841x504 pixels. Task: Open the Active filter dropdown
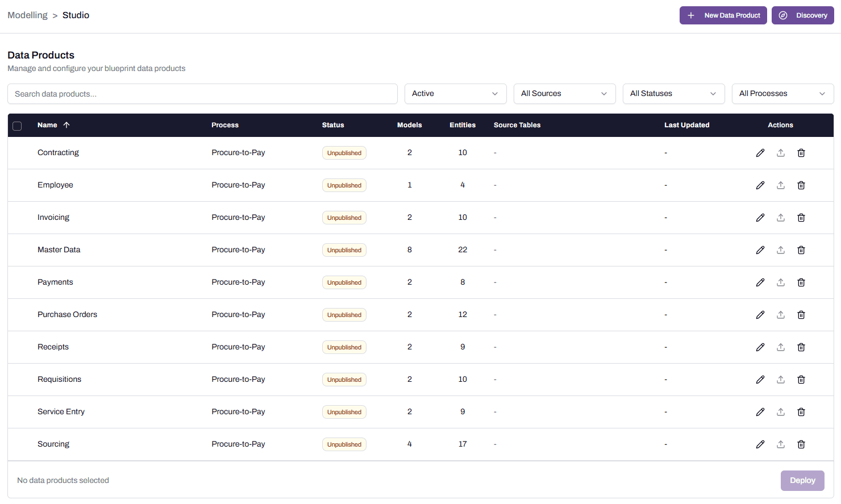click(x=455, y=94)
